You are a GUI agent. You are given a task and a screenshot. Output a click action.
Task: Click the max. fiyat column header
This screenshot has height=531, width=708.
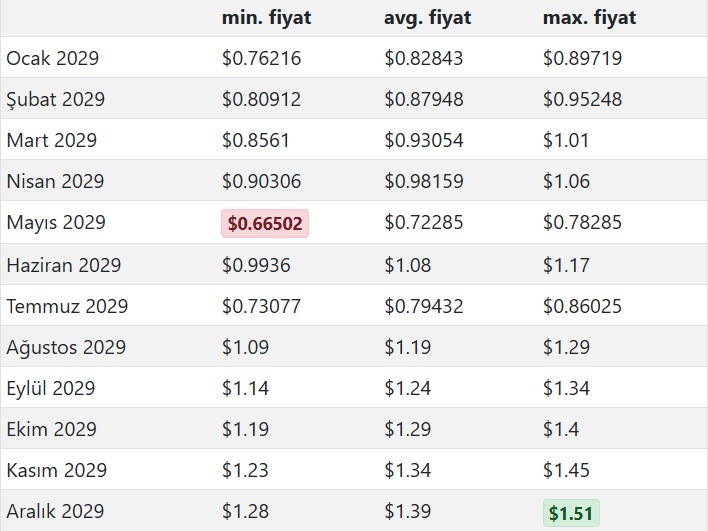(589, 18)
